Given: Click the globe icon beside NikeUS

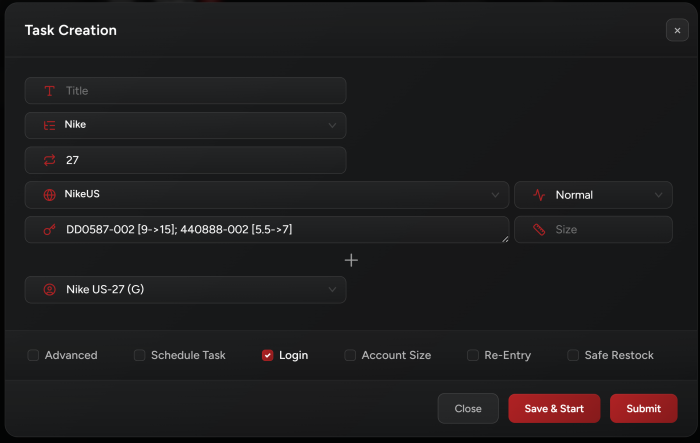Looking at the screenshot, I should tap(49, 195).
